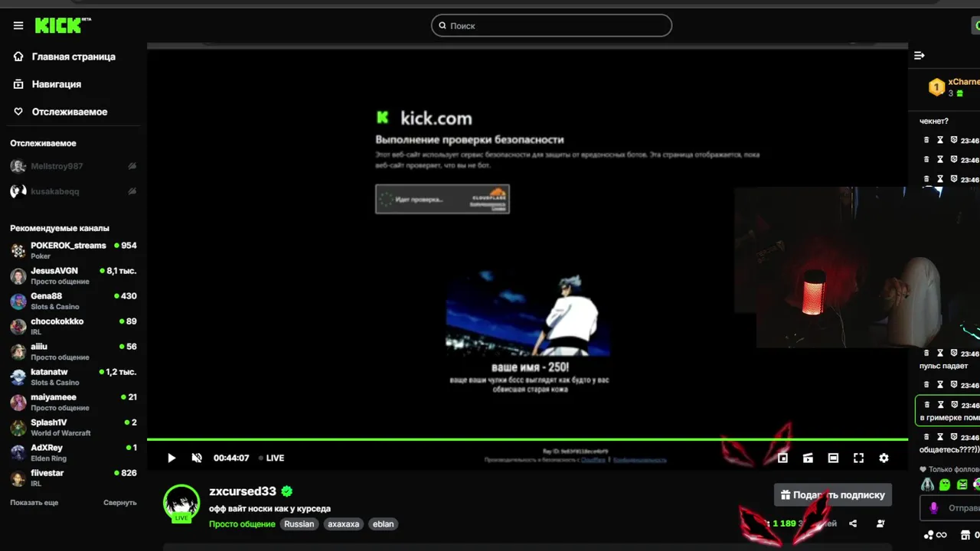Viewport: 980px width, 551px height.
Task: Create a clip with the clapperboard icon
Action: [808, 458]
